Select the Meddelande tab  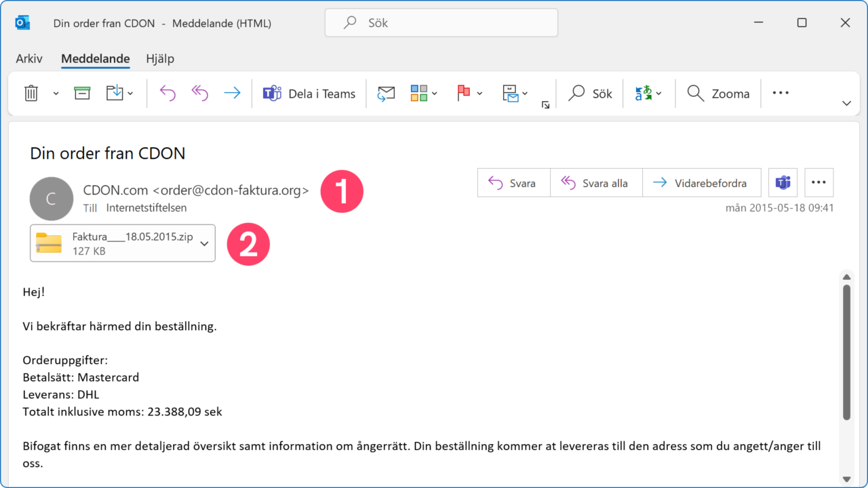tap(96, 59)
